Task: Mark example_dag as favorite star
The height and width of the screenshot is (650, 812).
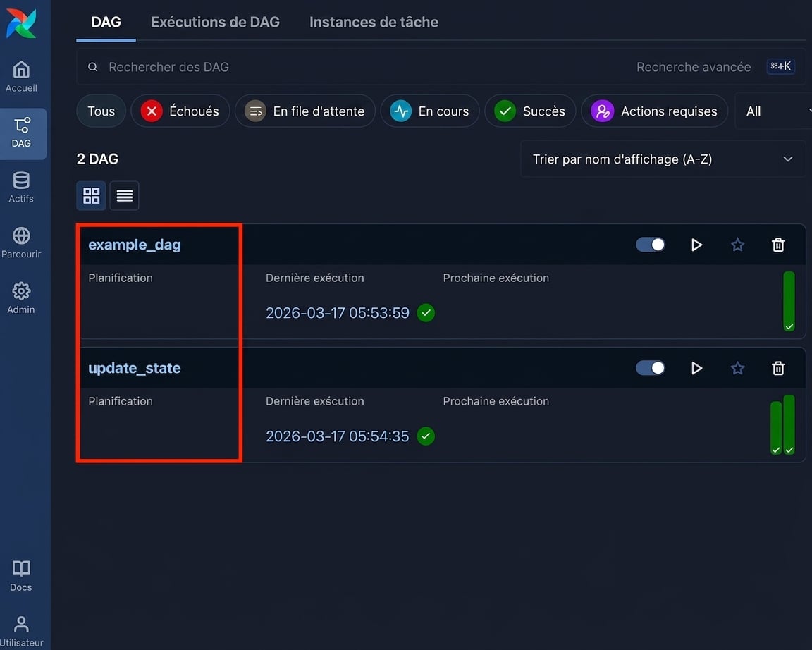Action: click(737, 245)
